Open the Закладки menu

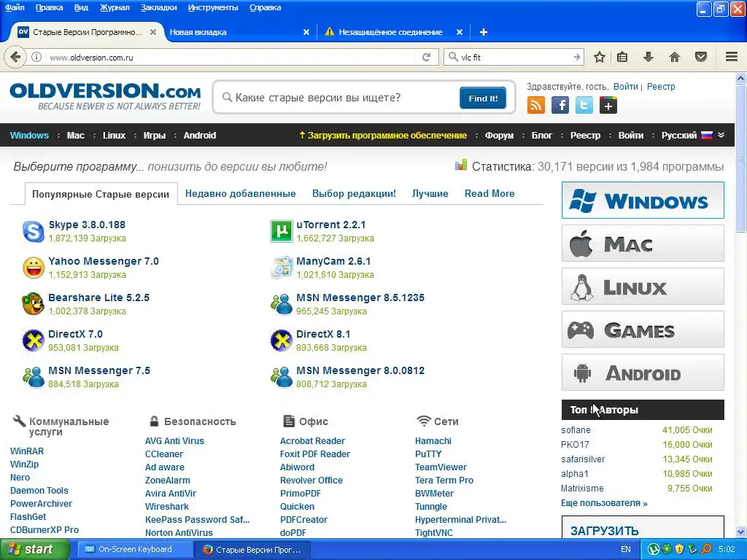click(x=158, y=7)
